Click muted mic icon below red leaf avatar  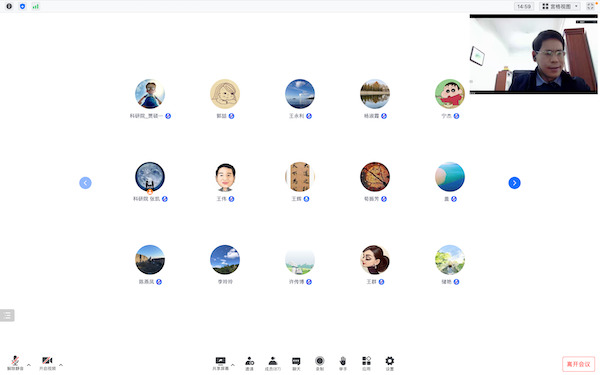[384, 199]
